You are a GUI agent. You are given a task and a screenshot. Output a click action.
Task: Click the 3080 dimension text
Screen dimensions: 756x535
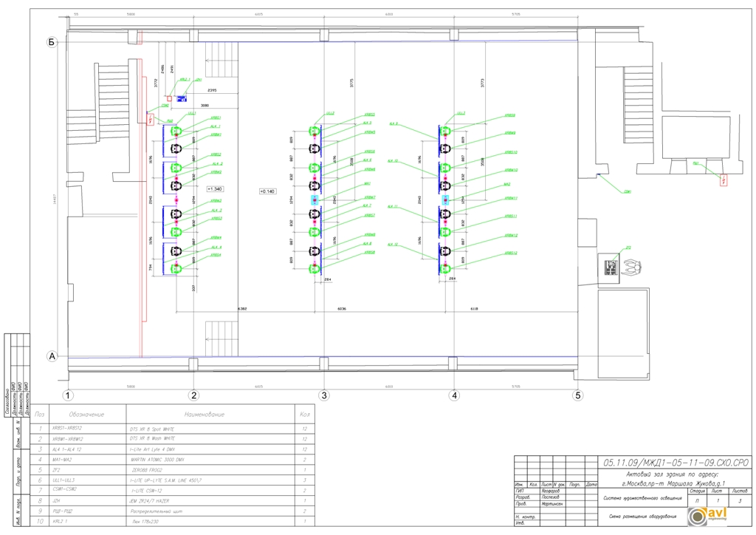205,105
